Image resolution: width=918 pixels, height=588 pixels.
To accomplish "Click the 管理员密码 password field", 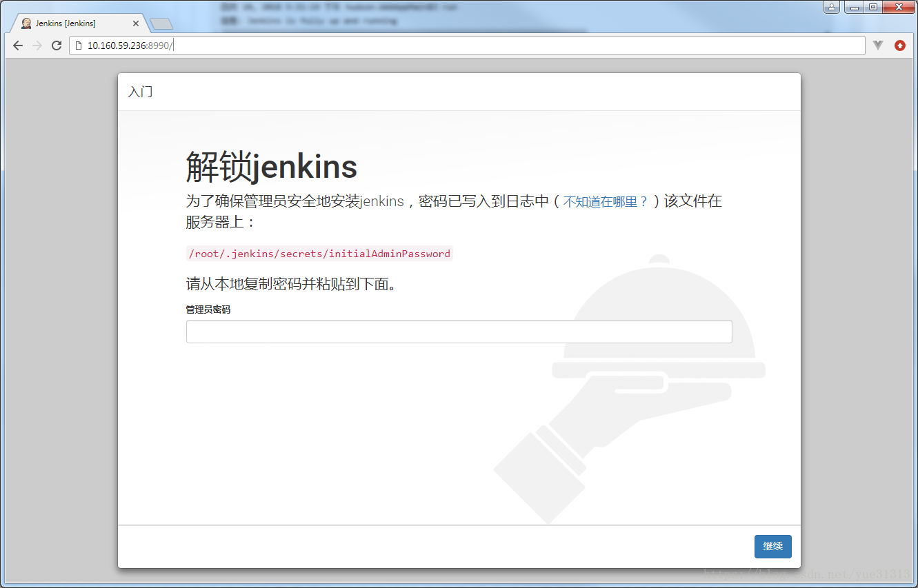I will coord(459,332).
